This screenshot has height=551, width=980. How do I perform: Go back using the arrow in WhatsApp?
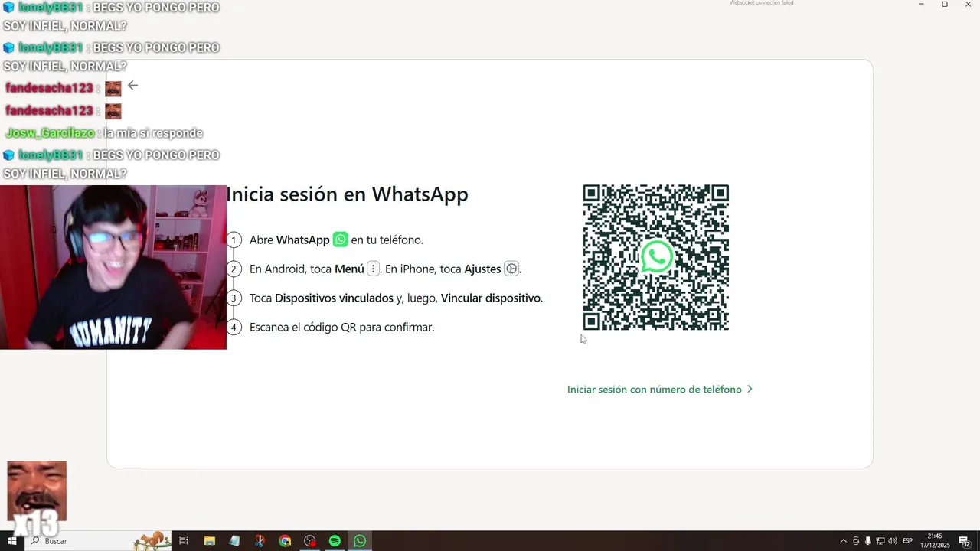pyautogui.click(x=132, y=86)
